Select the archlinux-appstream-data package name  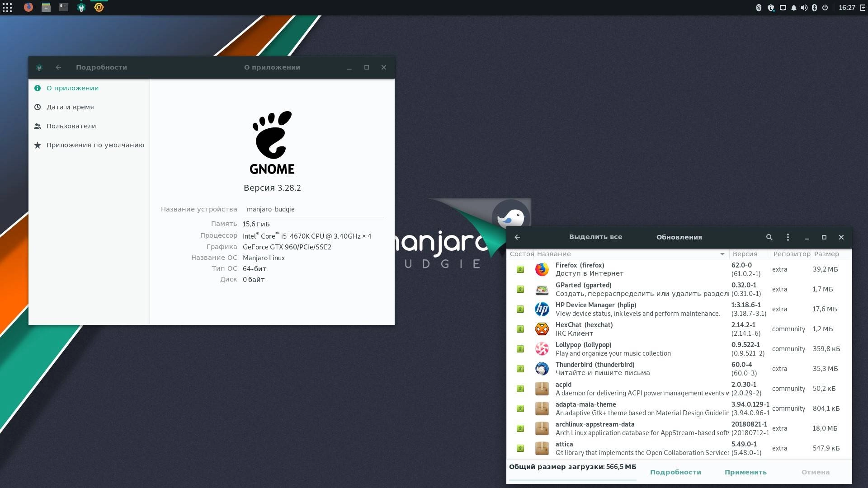(x=595, y=424)
